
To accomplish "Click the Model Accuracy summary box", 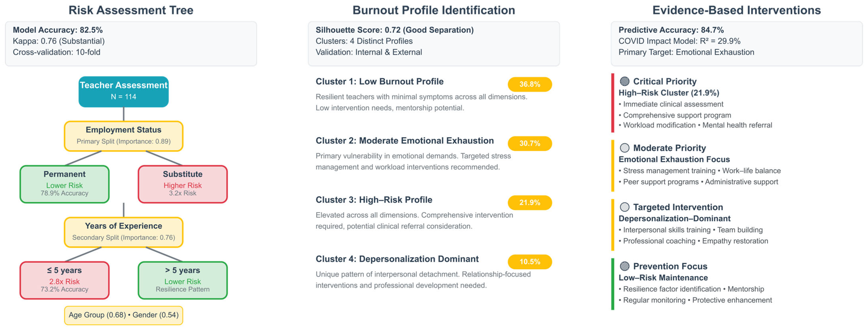I will click(x=131, y=43).
